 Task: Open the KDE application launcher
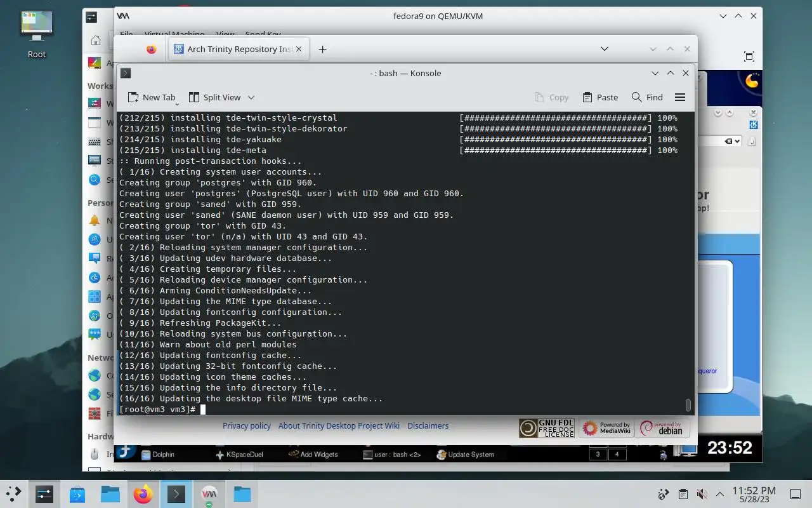coord(14,493)
